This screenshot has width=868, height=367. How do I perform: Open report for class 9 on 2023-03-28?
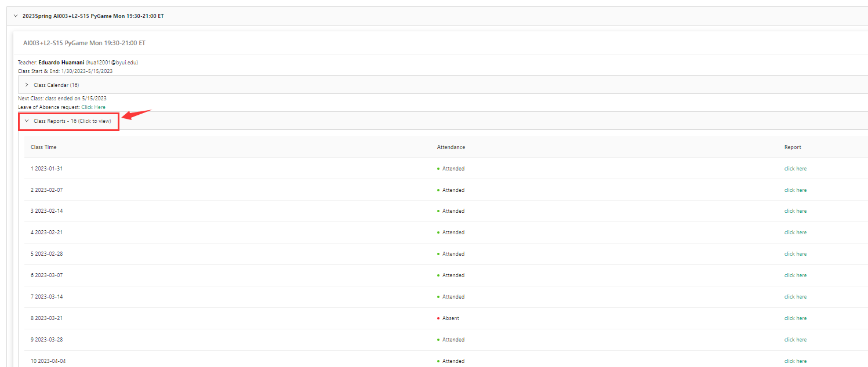[795, 340]
